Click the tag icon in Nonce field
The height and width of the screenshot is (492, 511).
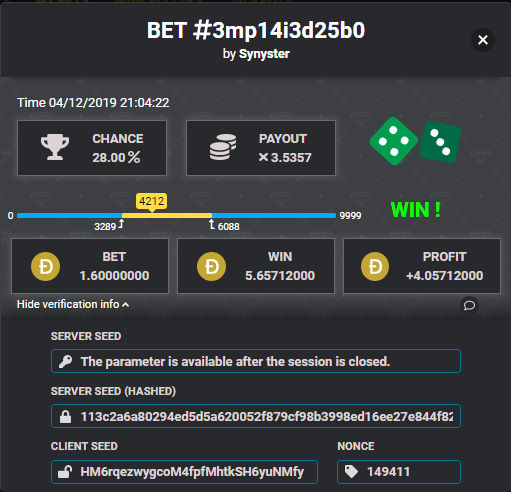[351, 472]
